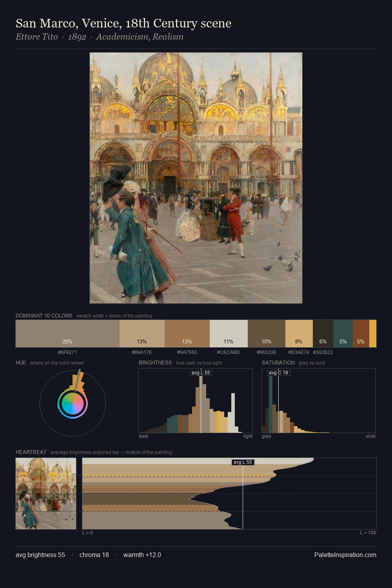This screenshot has width=392, height=588.
Task: Click the narrow yellow swatch at the palette end
Action: [x=373, y=334]
